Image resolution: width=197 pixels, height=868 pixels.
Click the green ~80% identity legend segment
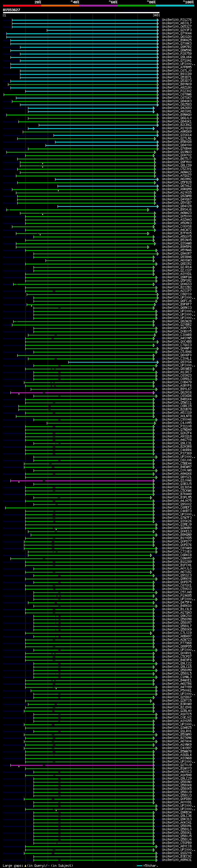(136, 6)
